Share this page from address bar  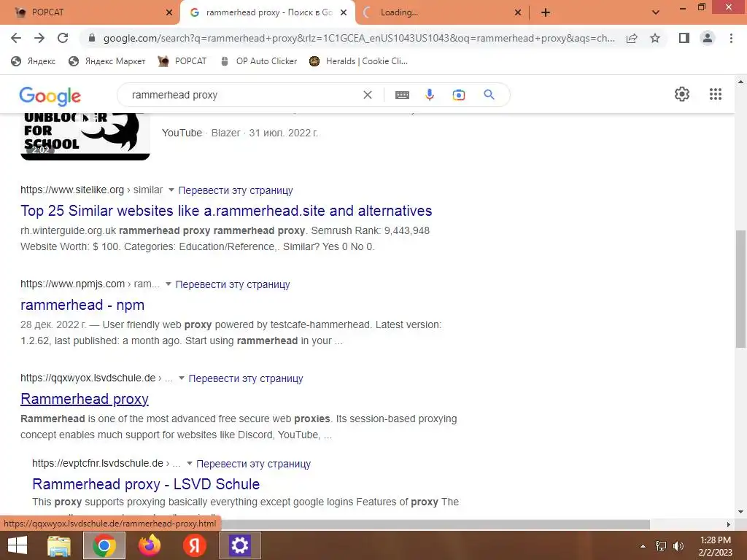[632, 38]
